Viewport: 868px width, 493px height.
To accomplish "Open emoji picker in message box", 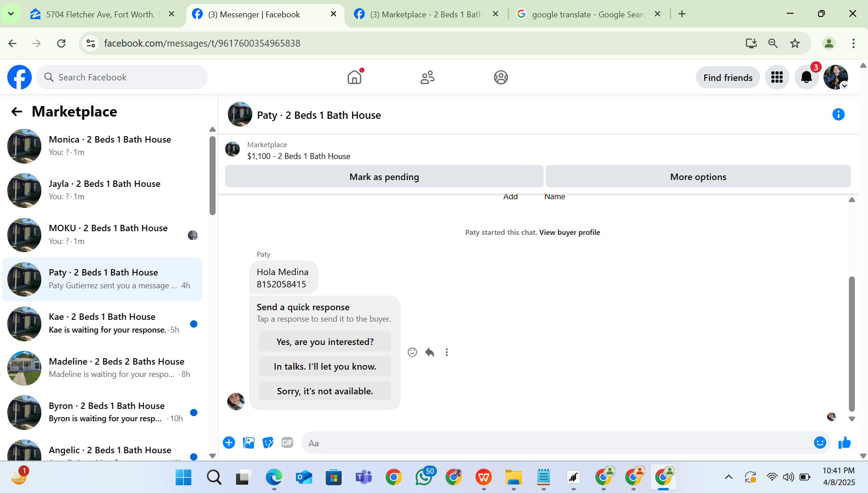I will pos(820,443).
